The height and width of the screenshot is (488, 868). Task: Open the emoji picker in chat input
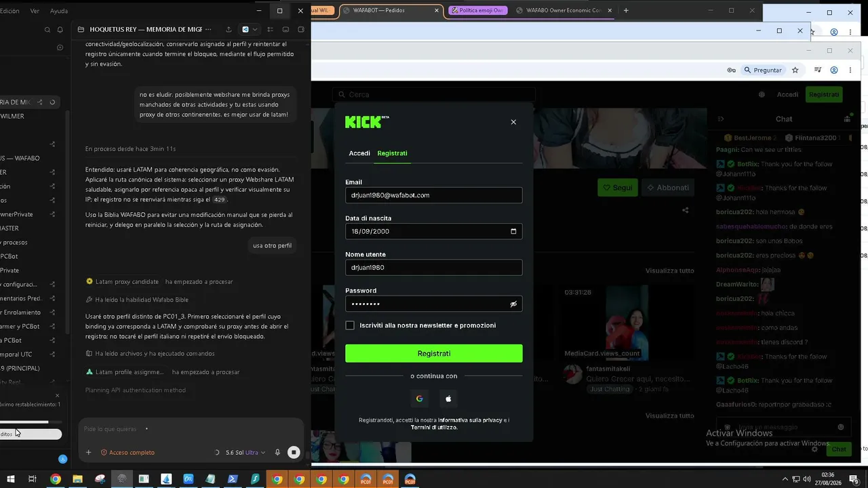tap(841, 427)
